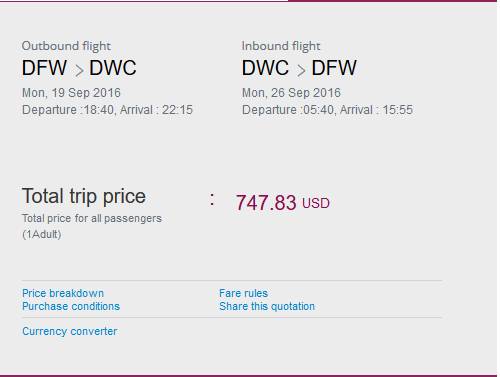Select the Inbound flight heading
Viewport: 500px width, 377px height.
(281, 46)
